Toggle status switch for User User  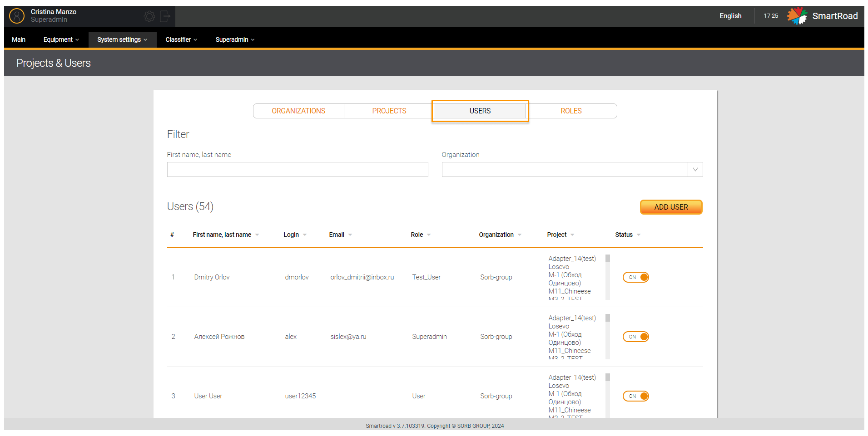pos(636,396)
